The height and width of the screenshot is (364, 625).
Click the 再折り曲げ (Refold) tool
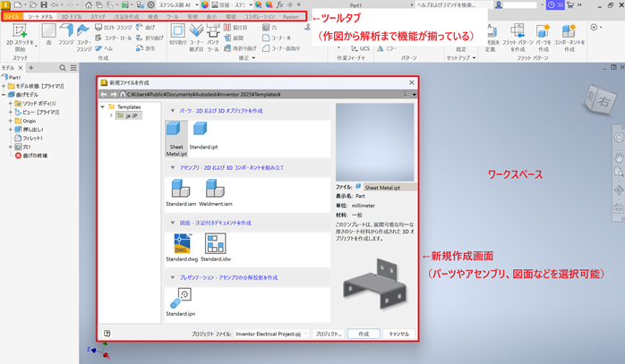pos(240,48)
